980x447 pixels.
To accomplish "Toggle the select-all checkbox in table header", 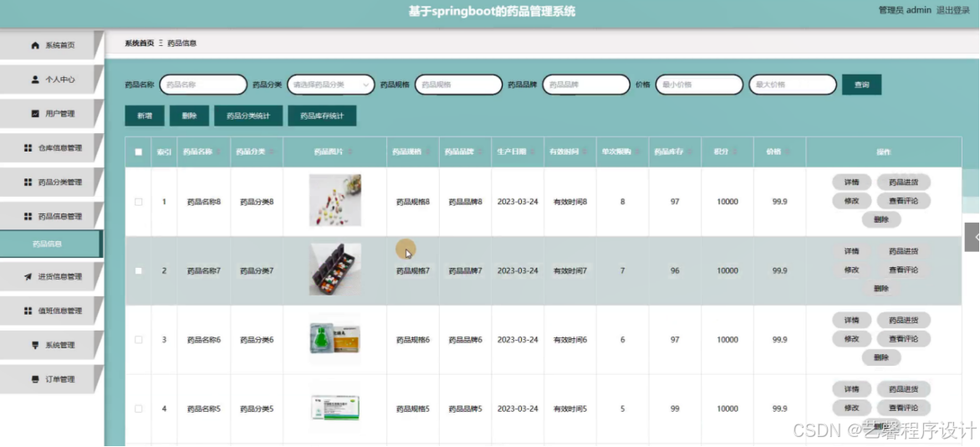I will 139,152.
